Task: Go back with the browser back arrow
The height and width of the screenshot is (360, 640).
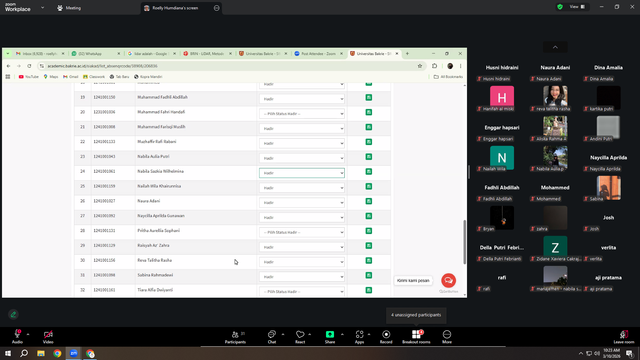Action: click(x=8, y=66)
